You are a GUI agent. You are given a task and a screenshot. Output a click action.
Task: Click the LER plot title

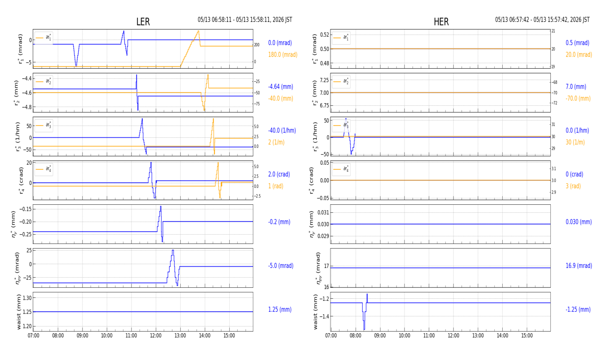(143, 22)
